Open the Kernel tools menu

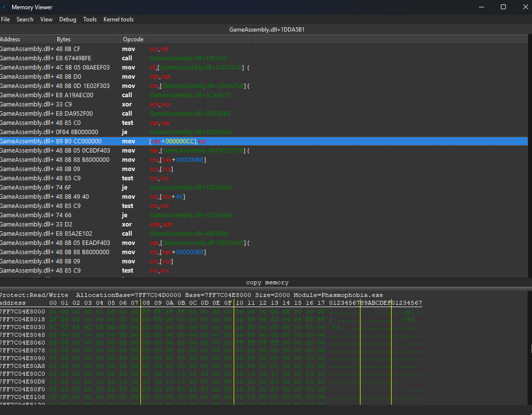point(118,19)
